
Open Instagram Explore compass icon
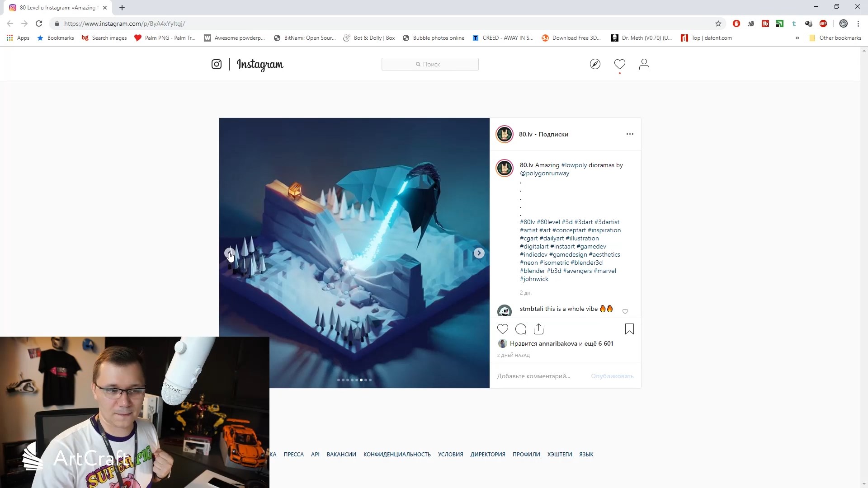point(595,64)
